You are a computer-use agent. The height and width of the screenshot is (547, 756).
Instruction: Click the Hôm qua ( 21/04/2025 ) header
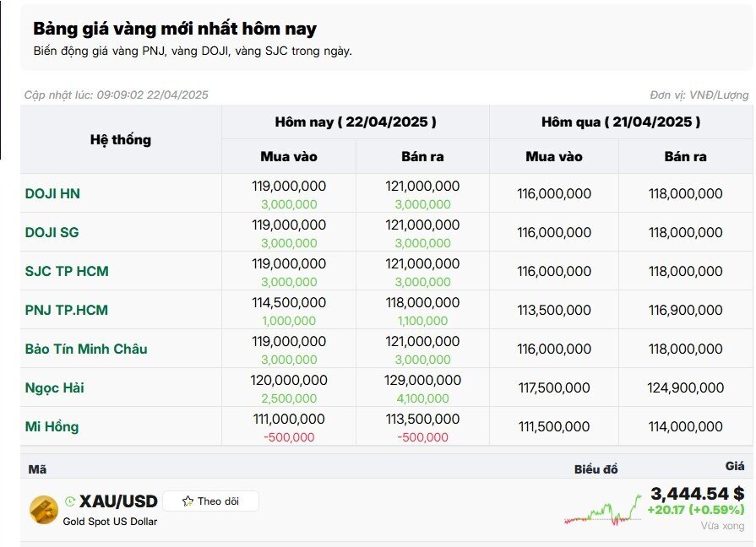point(621,122)
